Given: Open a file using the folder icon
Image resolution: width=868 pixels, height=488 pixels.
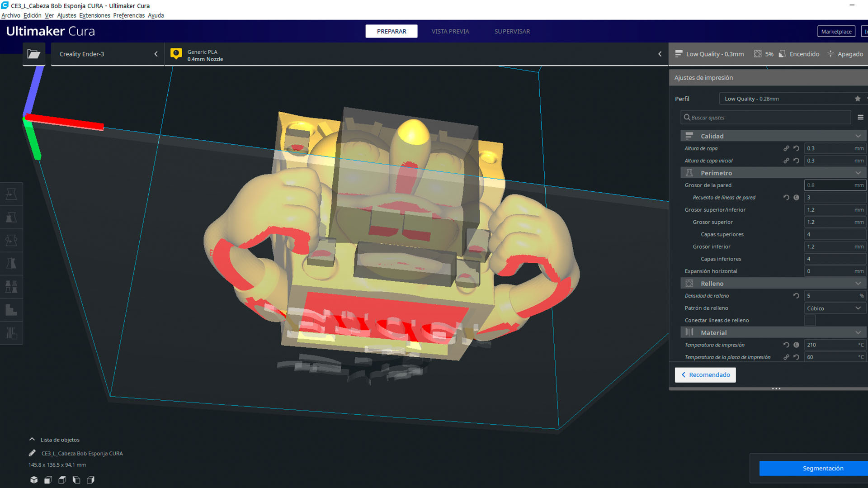Looking at the screenshot, I should click(34, 54).
